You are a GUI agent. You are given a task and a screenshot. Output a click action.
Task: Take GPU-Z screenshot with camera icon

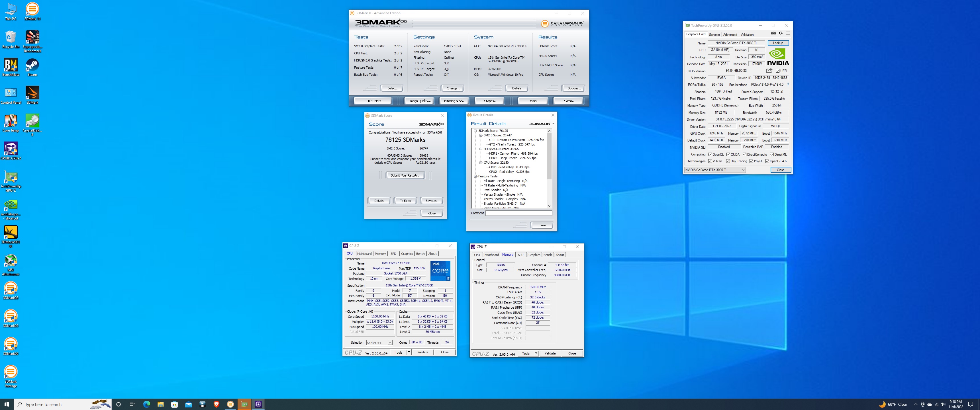773,34
